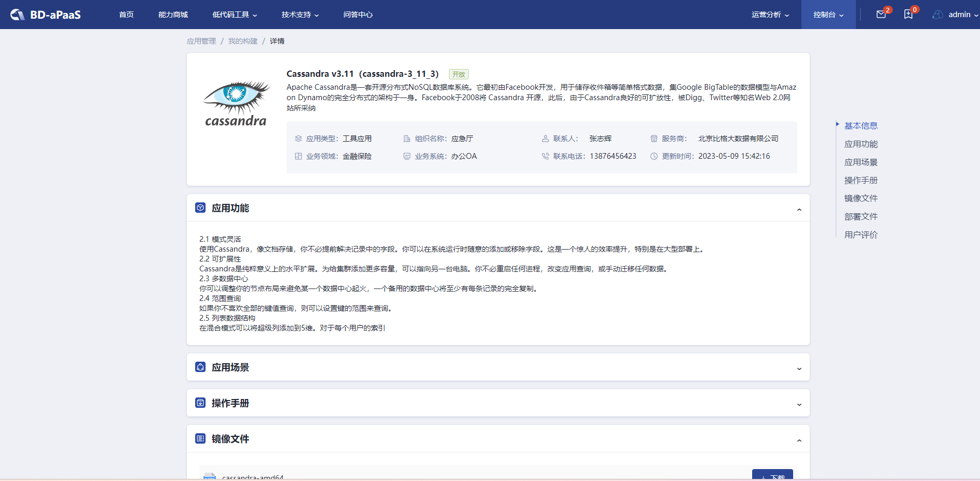Jump to 操作手册 anchor in side navigation
The height and width of the screenshot is (481, 980).
point(861,180)
